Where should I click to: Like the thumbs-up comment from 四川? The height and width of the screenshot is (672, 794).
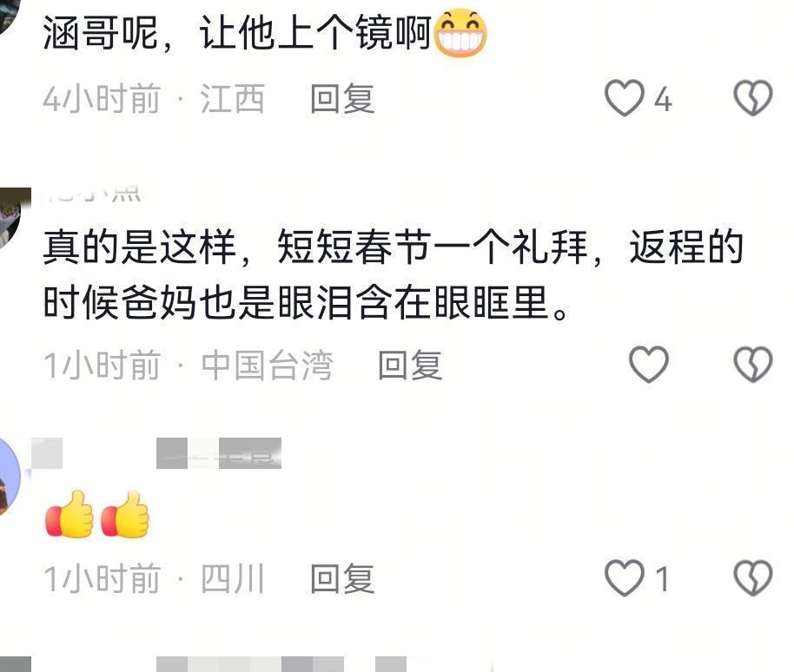[x=625, y=578]
